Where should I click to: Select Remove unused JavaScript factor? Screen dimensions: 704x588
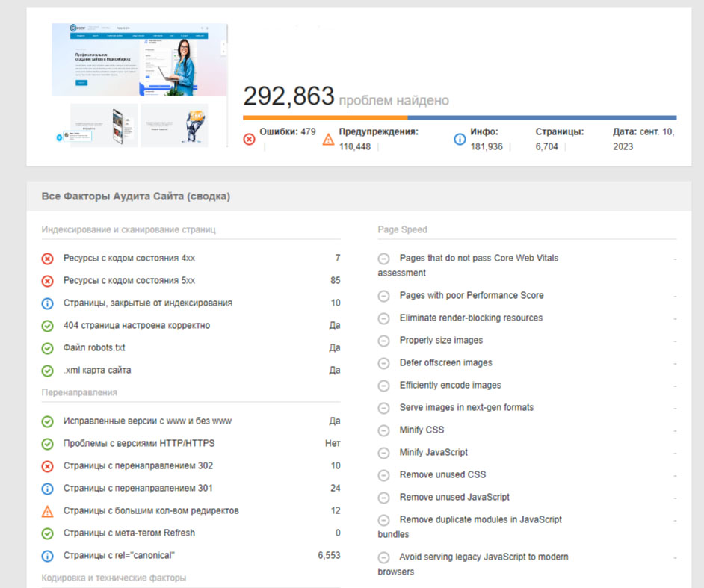click(454, 498)
